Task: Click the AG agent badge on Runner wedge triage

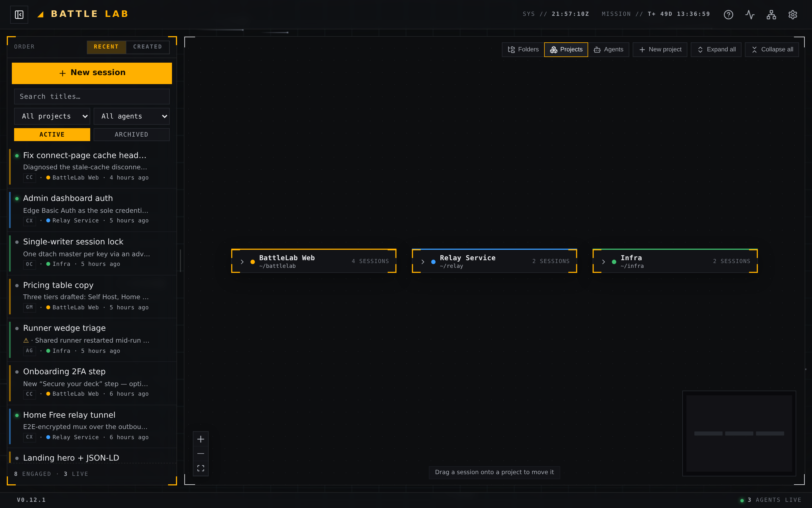Action: 30,351
